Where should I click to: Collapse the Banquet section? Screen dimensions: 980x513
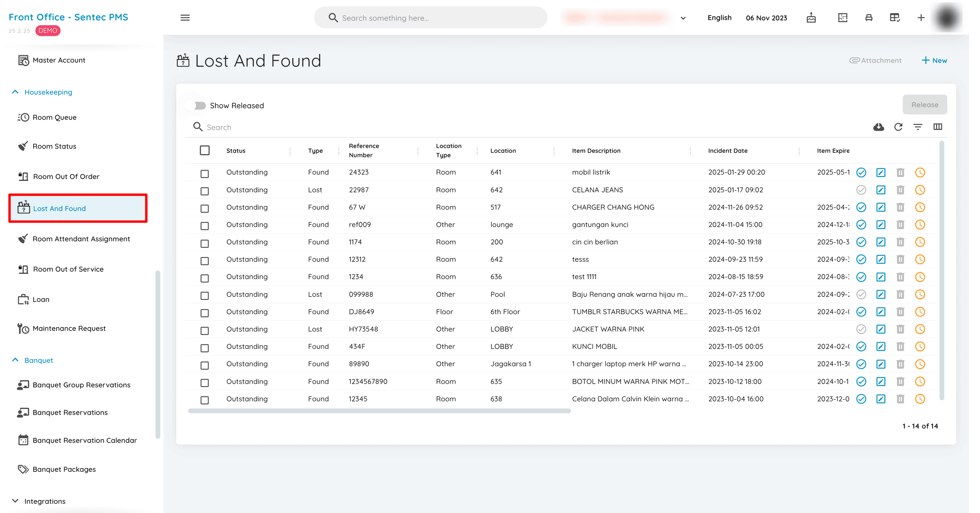point(32,360)
